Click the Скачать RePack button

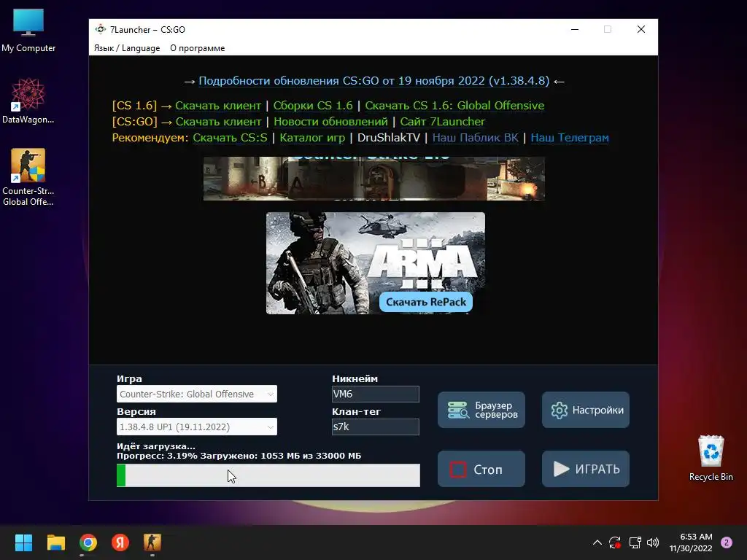(426, 302)
